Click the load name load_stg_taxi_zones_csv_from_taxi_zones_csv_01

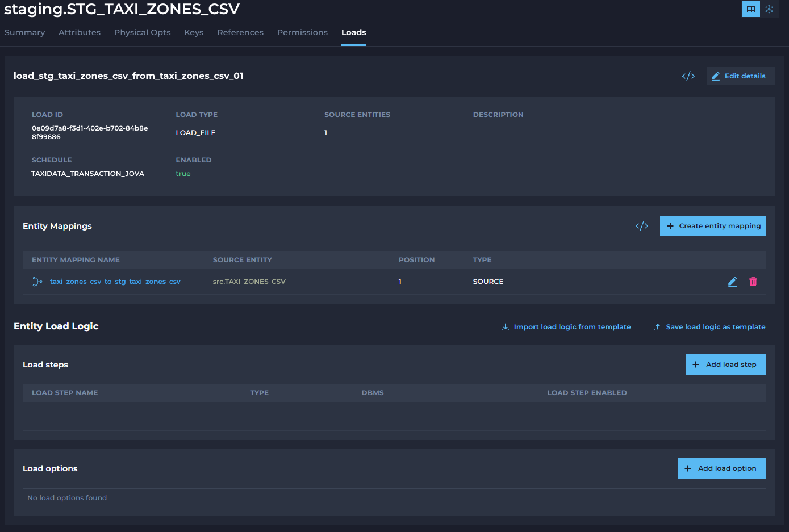(x=128, y=76)
